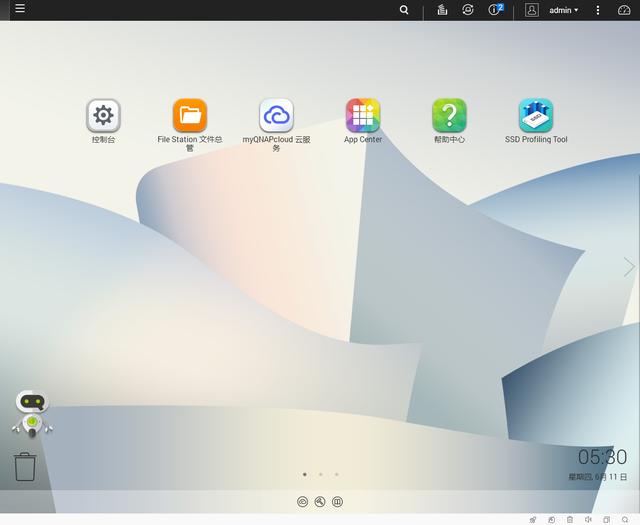Screen dimensions: 640x525
Task: Click the search magnifier in top bar
Action: pos(404,10)
